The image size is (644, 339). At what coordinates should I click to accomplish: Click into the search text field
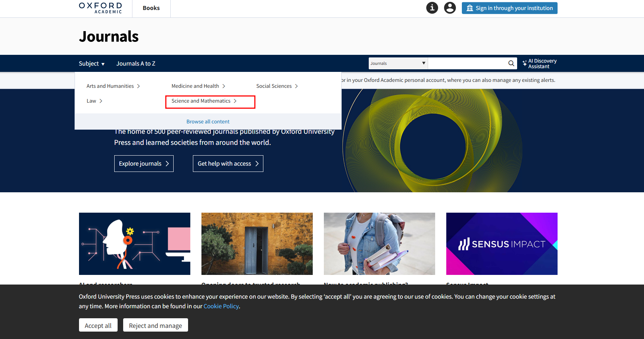467,63
